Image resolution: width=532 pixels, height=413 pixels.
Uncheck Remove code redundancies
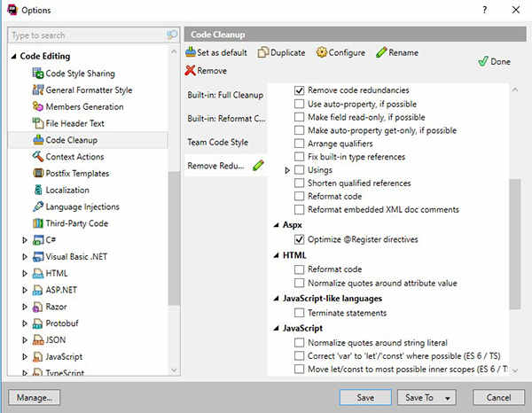[299, 90]
